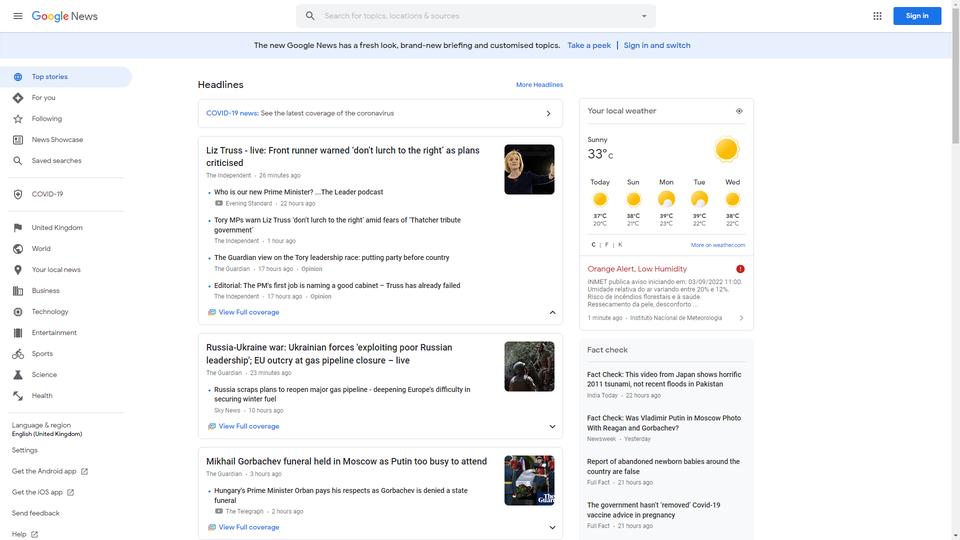Viewport: 960px width, 540px height.
Task: Click the World globe icon
Action: pyautogui.click(x=18, y=249)
